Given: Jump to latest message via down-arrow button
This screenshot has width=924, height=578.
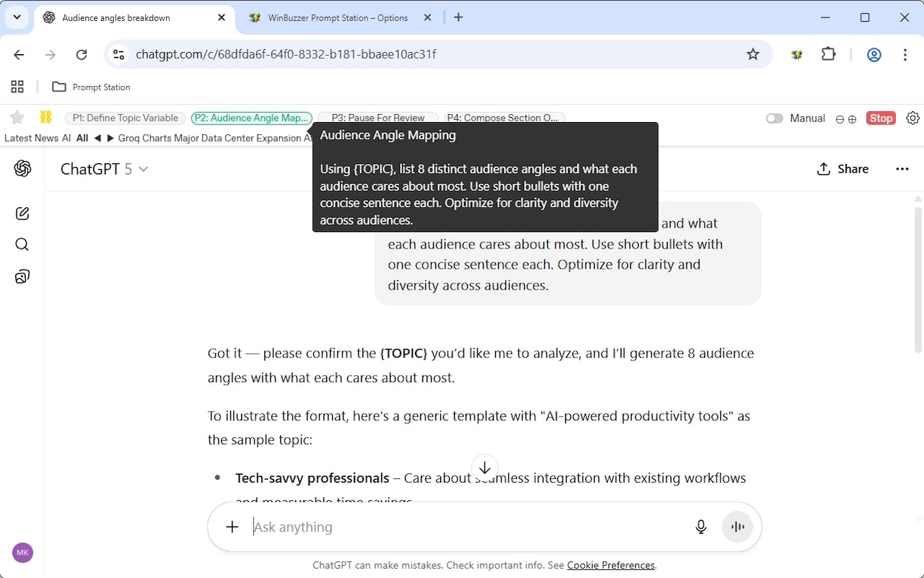Looking at the screenshot, I should [x=484, y=467].
